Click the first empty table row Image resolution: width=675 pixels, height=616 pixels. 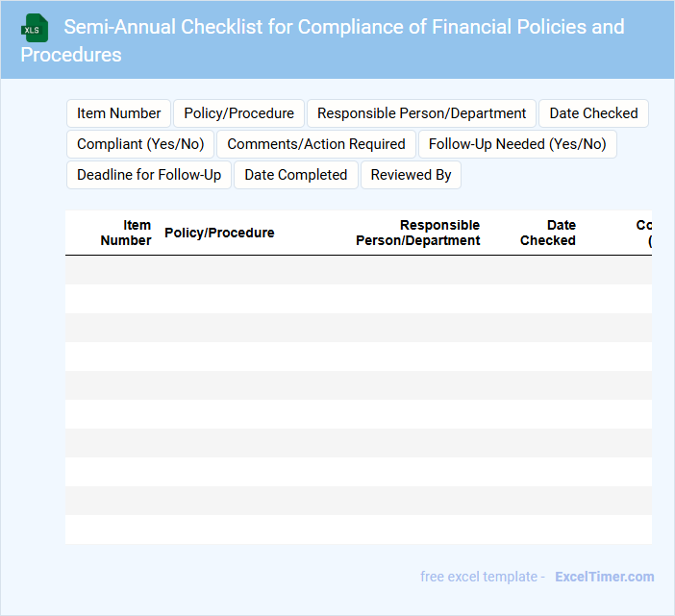point(358,270)
